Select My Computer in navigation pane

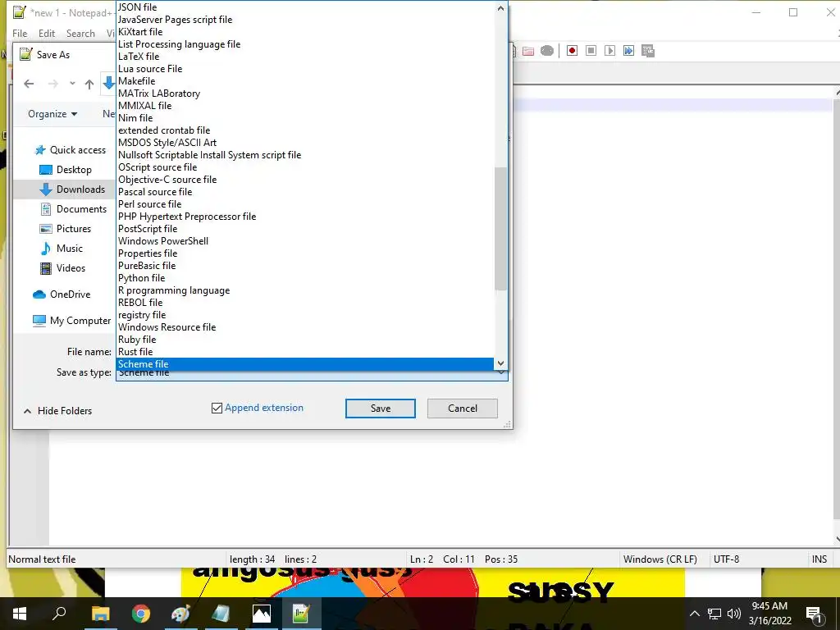(72, 321)
